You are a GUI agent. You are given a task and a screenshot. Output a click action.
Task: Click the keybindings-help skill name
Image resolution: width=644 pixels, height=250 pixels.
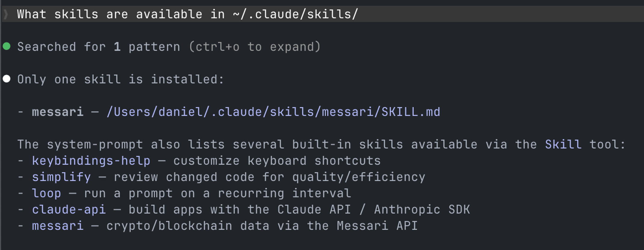coord(91,161)
